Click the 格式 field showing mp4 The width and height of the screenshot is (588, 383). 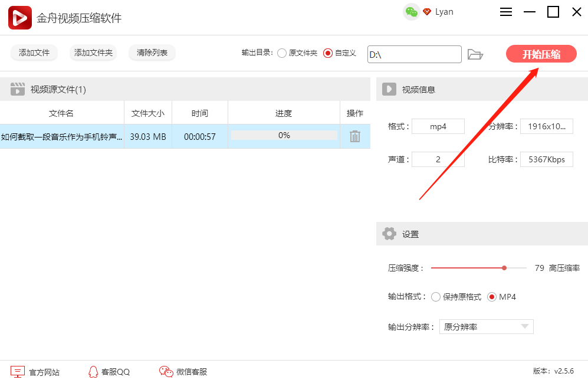point(438,126)
